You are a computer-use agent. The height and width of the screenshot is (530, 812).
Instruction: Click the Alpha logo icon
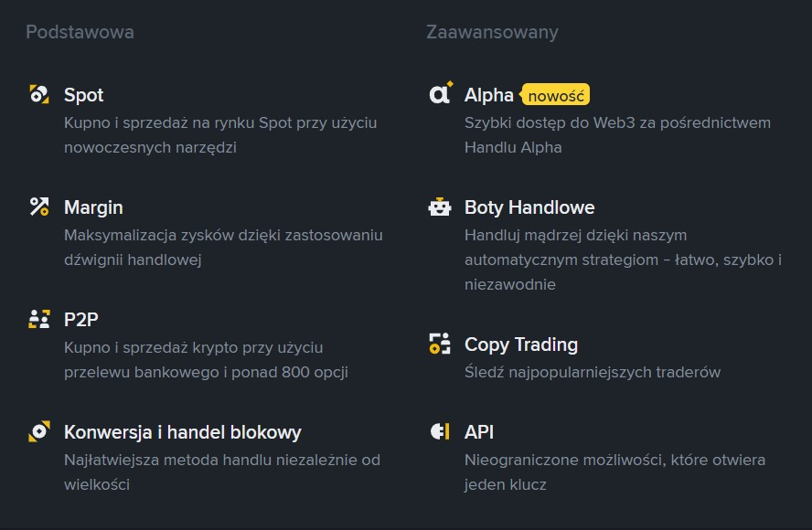point(440,94)
